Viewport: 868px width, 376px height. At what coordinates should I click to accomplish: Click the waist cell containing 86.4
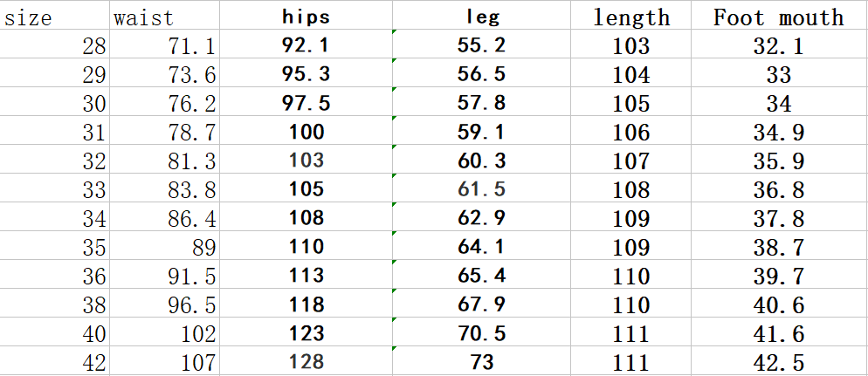tap(191, 219)
